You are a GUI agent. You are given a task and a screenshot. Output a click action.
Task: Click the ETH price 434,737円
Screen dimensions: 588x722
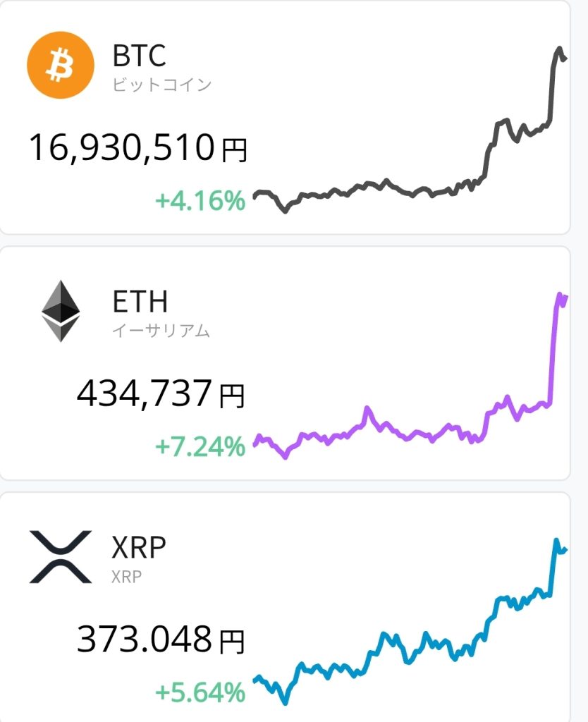pos(161,394)
